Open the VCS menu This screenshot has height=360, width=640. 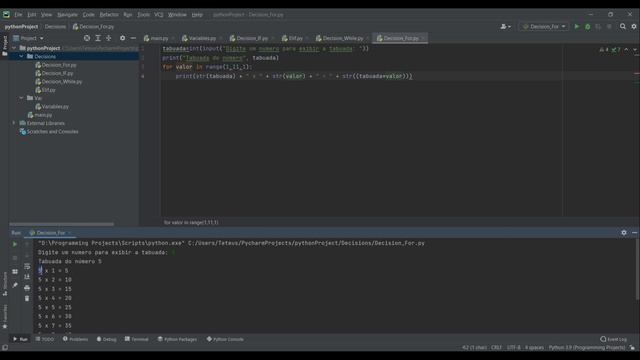point(159,15)
